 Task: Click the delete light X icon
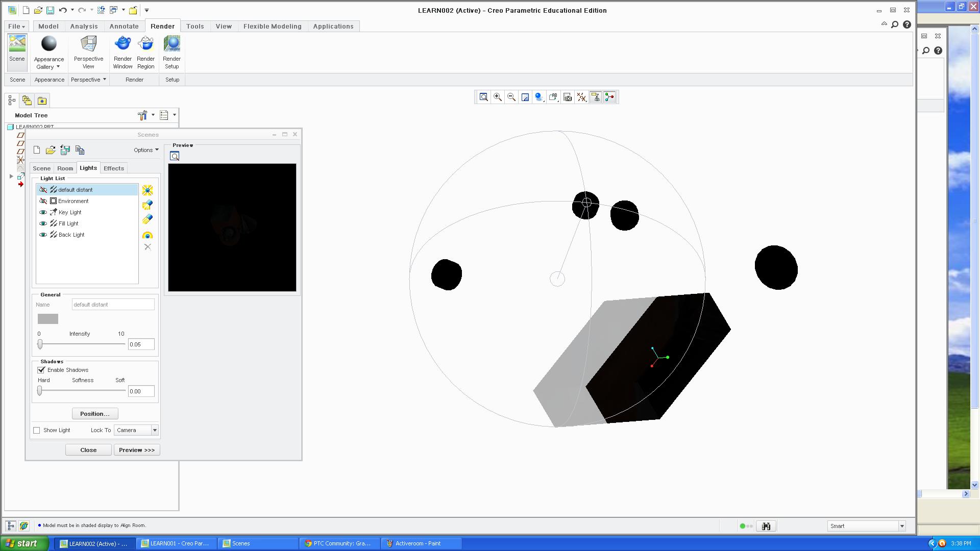[x=148, y=247]
